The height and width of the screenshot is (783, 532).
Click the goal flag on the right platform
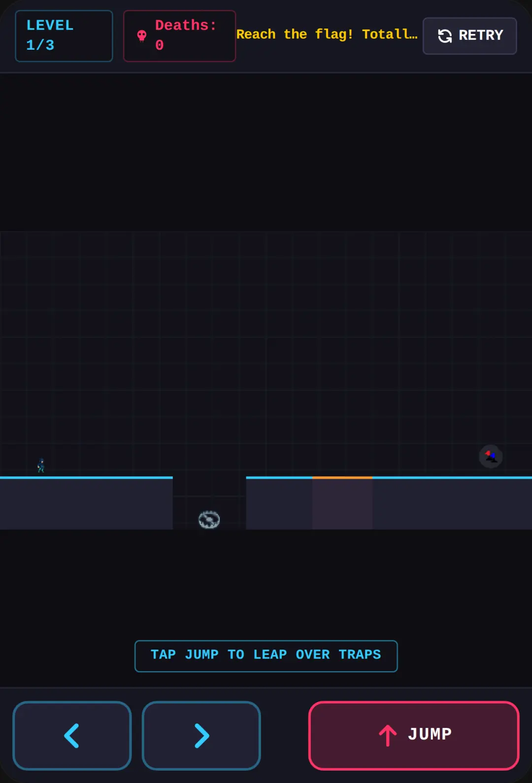point(491,457)
